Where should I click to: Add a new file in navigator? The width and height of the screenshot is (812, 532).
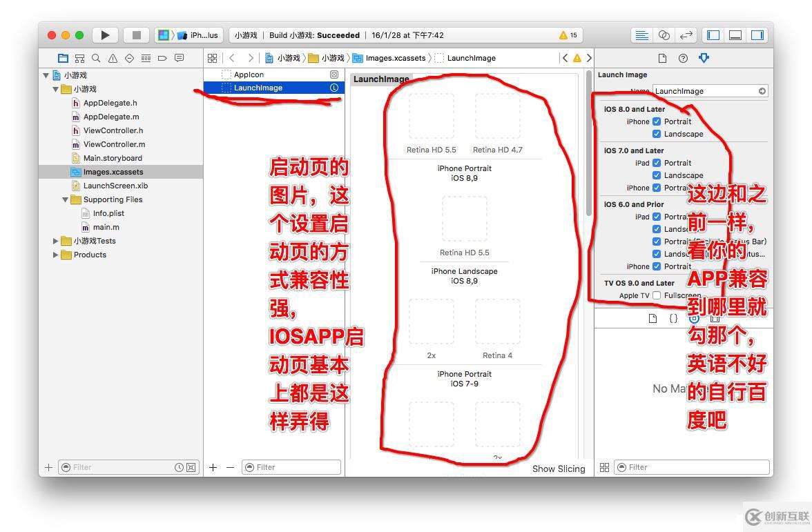[x=48, y=467]
